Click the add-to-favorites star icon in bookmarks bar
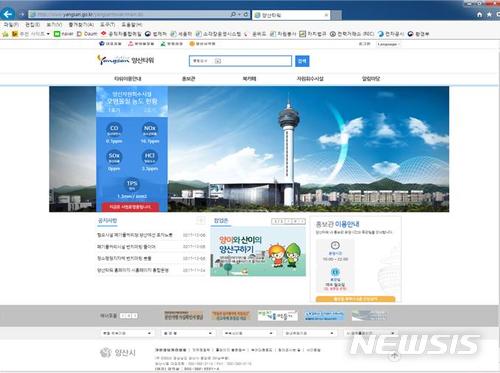Screen dimensions: 500x373 tap(5, 34)
